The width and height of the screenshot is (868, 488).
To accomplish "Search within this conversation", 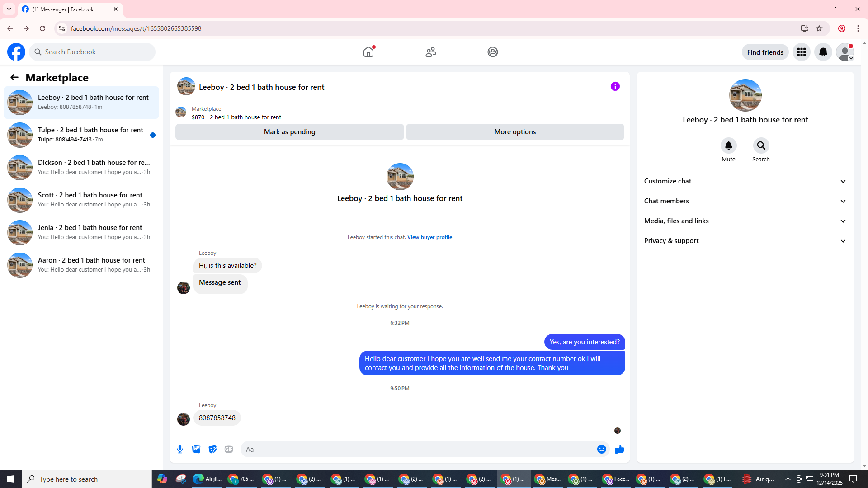I will [x=761, y=146].
